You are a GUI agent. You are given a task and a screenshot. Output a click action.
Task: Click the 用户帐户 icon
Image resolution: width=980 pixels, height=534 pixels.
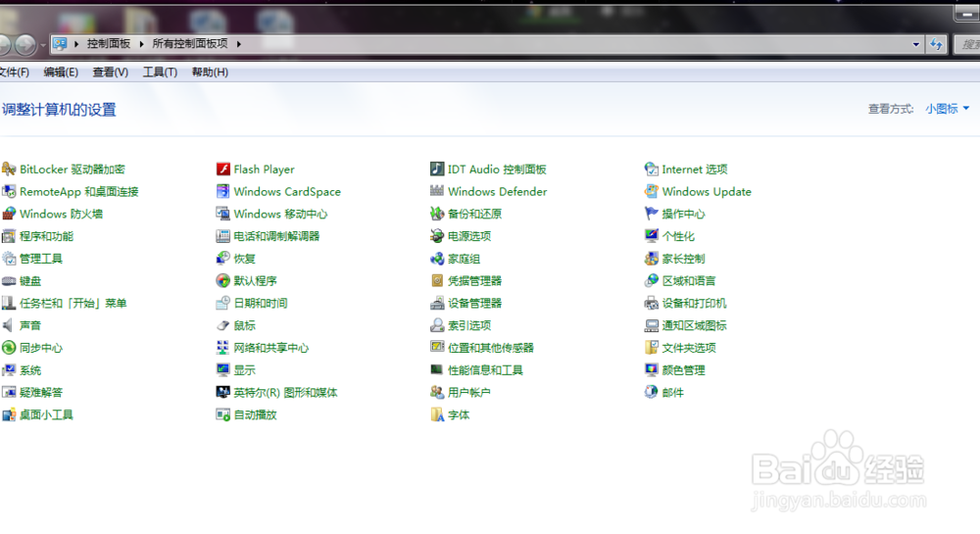(437, 392)
